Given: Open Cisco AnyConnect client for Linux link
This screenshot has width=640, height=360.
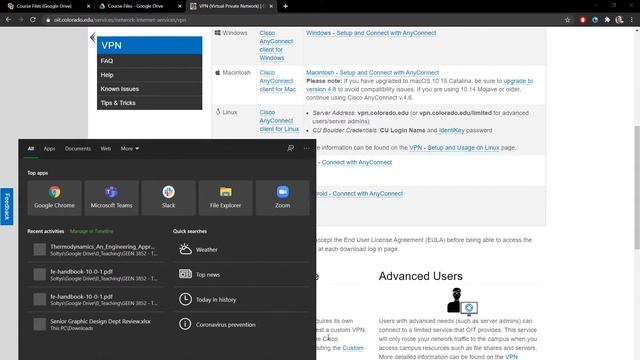Looking at the screenshot, I should 279,120.
